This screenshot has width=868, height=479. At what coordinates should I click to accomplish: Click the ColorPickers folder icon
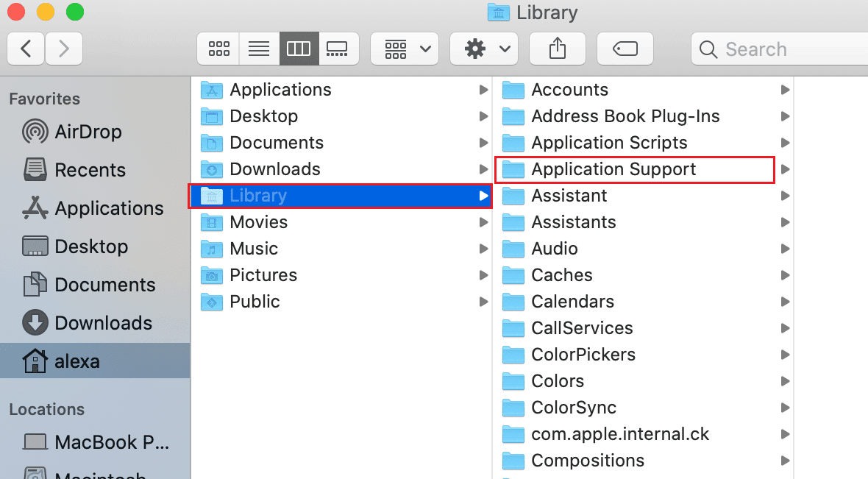tap(513, 355)
